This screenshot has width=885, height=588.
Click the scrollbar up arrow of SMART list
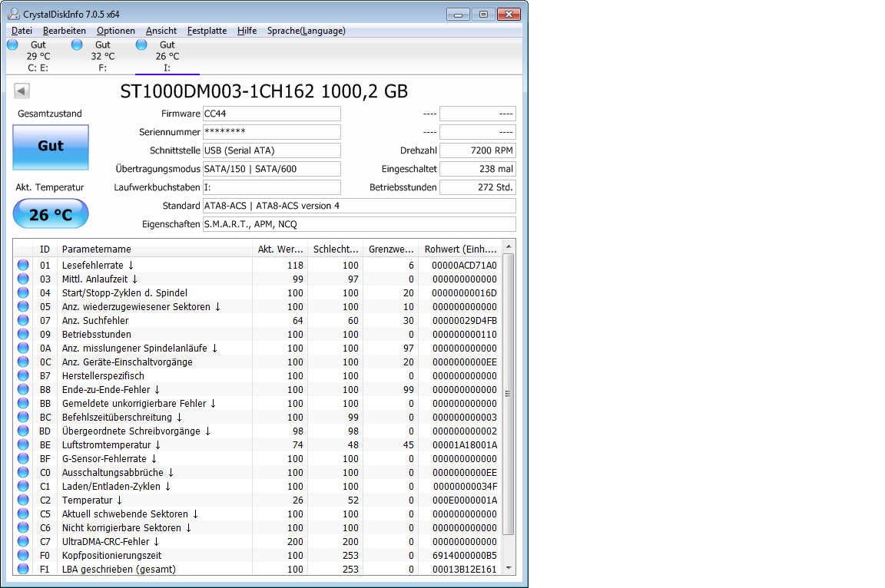[509, 247]
